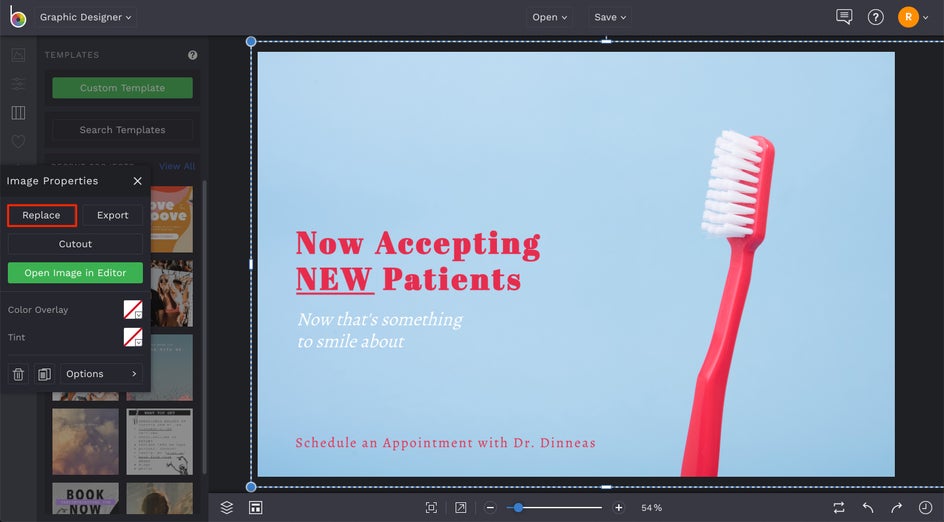The width and height of the screenshot is (944, 522).
Task: Redo the last action
Action: click(x=896, y=508)
